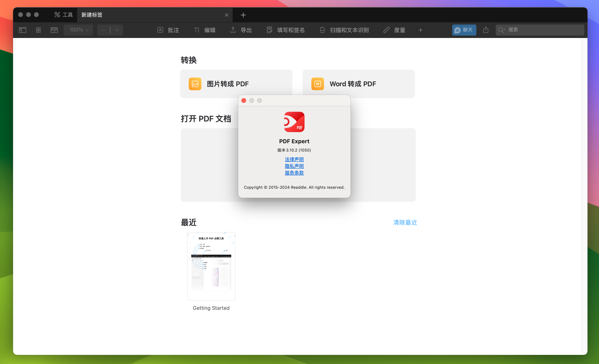The height and width of the screenshot is (364, 599).
Task: Click the 聊天 AI chat button
Action: 464,30
